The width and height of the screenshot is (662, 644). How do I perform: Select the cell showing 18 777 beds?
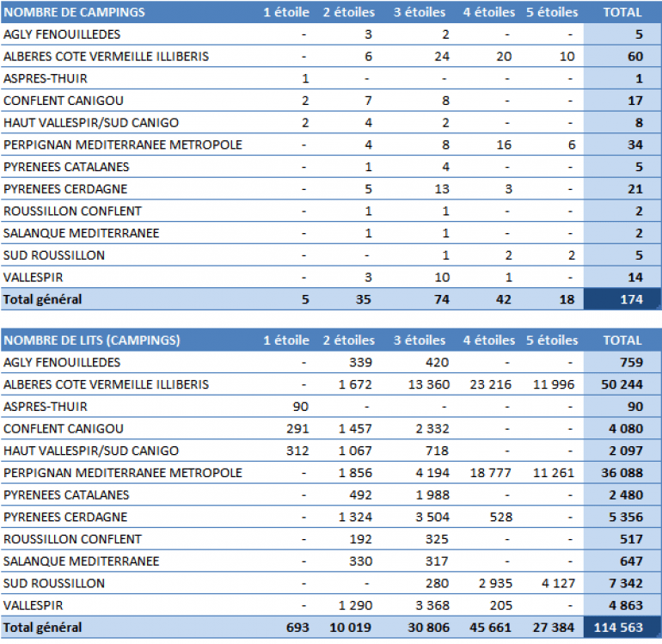(491, 473)
